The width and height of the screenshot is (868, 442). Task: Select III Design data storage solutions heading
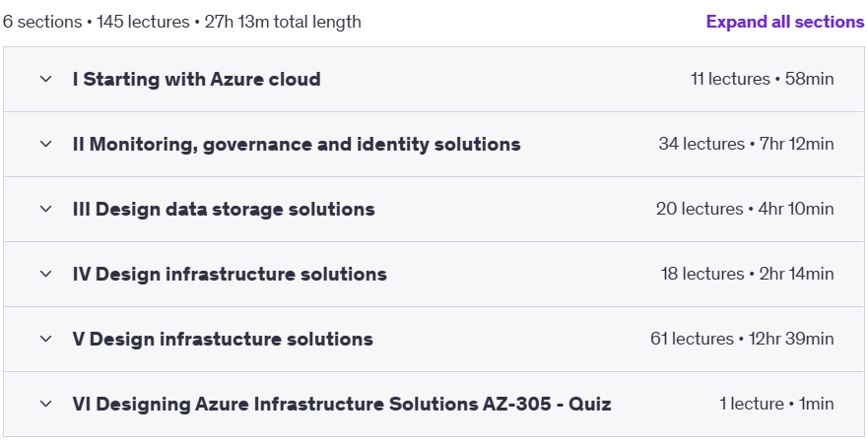pos(224,209)
